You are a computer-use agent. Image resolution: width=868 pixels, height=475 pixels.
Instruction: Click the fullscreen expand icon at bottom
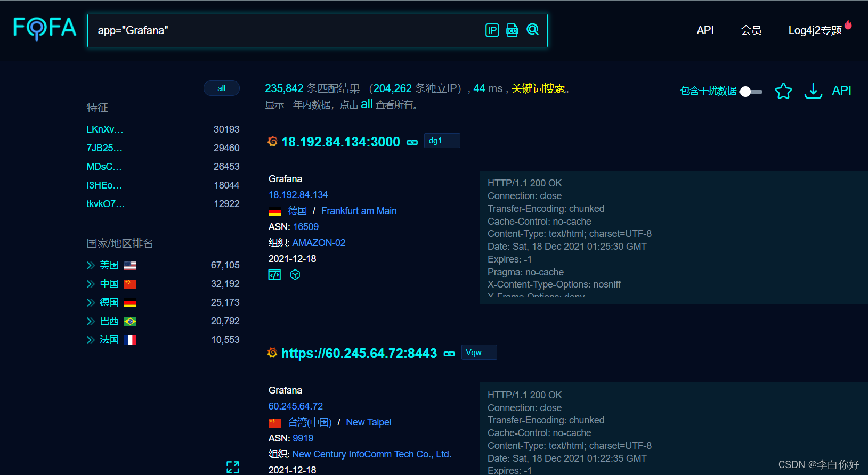coord(233,467)
